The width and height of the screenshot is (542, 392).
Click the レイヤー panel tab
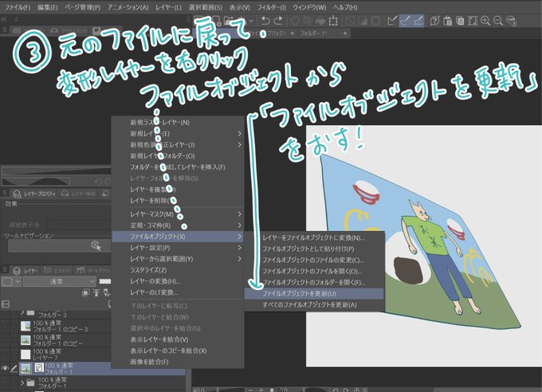[26, 270]
